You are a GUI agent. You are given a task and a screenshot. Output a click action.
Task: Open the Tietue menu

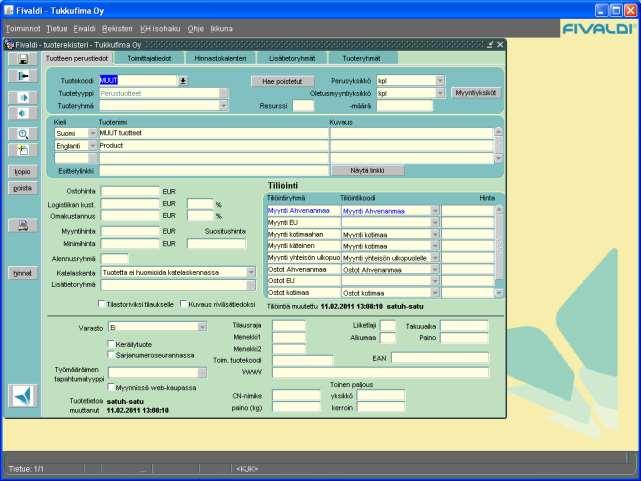click(x=56, y=29)
